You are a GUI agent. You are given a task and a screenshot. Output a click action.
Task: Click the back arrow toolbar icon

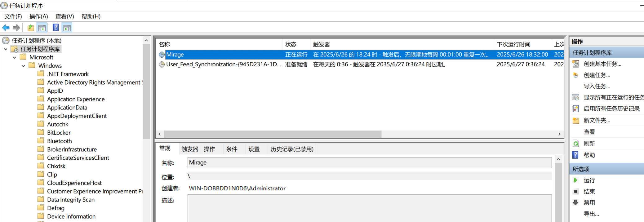tap(6, 28)
